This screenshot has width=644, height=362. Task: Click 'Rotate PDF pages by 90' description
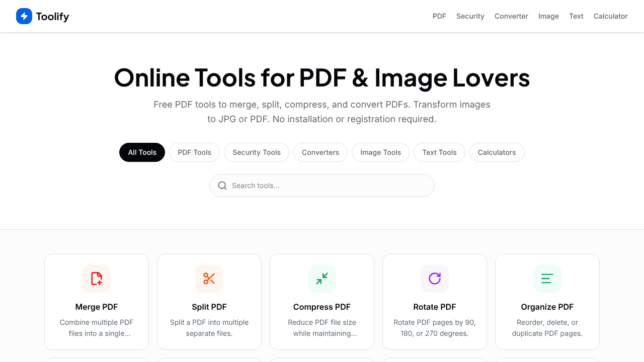click(435, 328)
